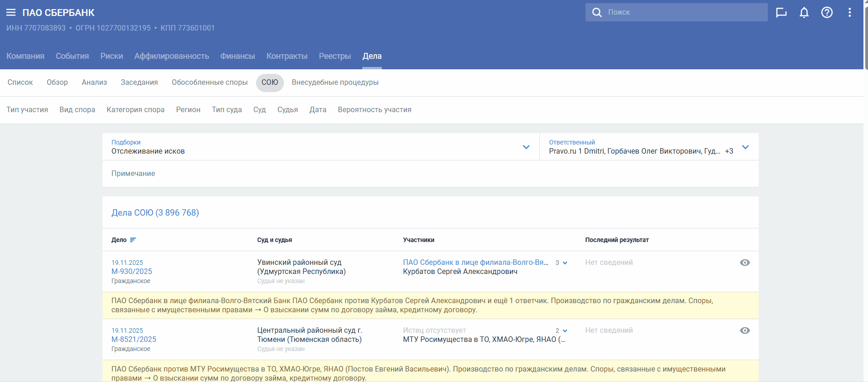868x382 pixels.
Task: Open the three-dot more options menu
Action: pos(850,12)
